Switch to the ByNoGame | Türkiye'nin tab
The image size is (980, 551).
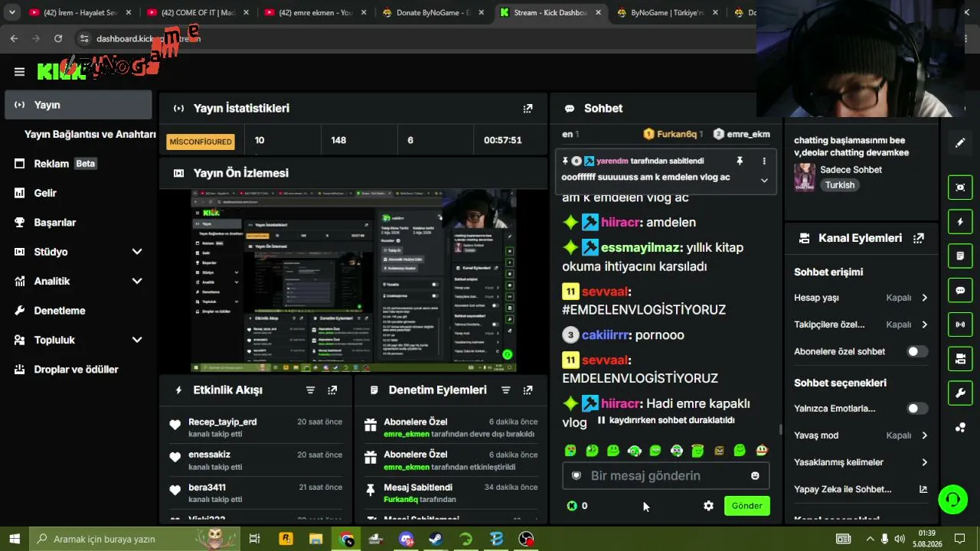pos(668,13)
